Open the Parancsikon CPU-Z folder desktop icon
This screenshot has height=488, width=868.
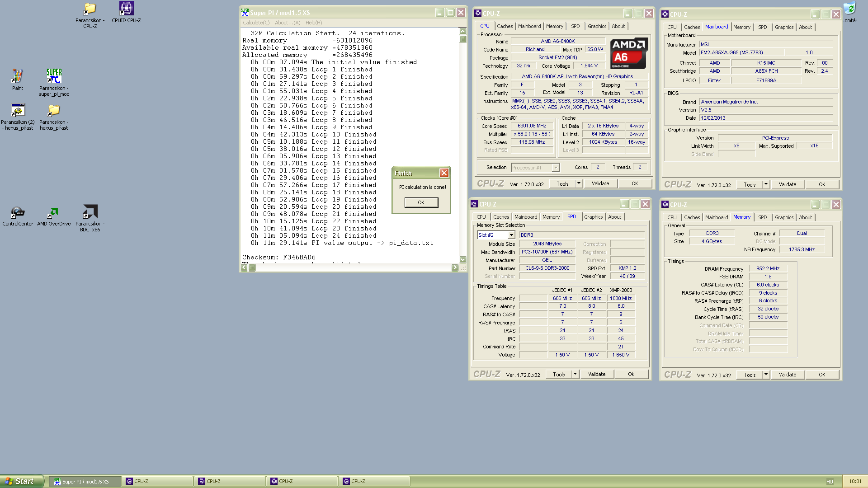point(90,15)
